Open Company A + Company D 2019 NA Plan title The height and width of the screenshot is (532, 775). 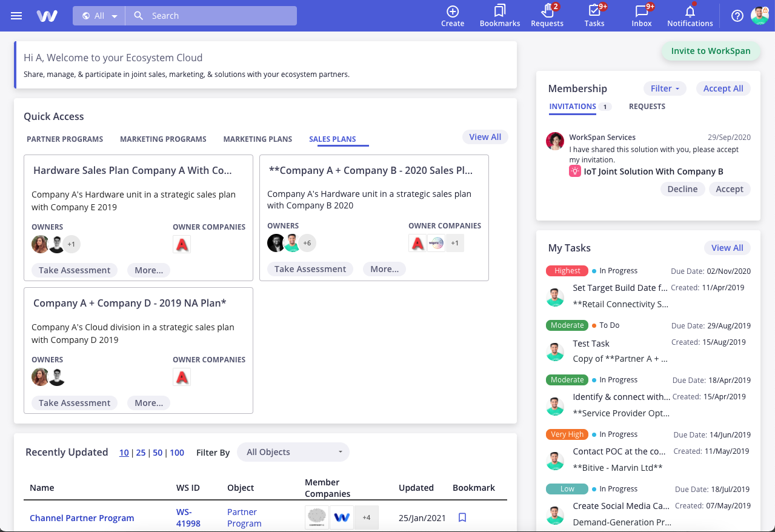[x=130, y=303]
